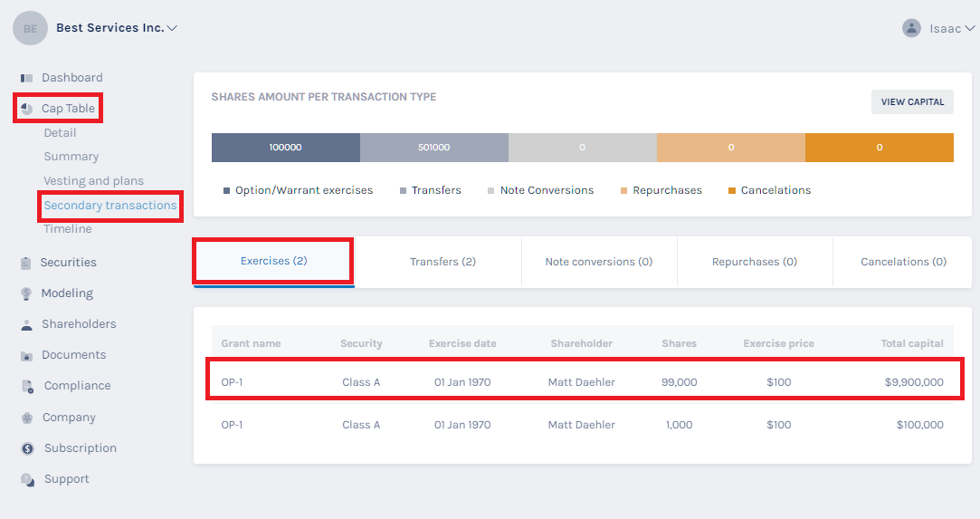
Task: Click the light orange repurchases bar segment
Action: click(x=730, y=148)
